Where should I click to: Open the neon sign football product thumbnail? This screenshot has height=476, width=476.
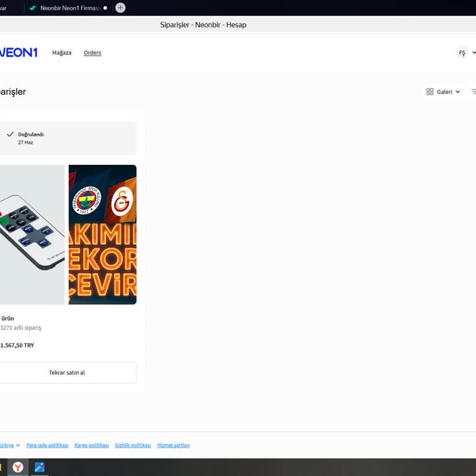103,234
